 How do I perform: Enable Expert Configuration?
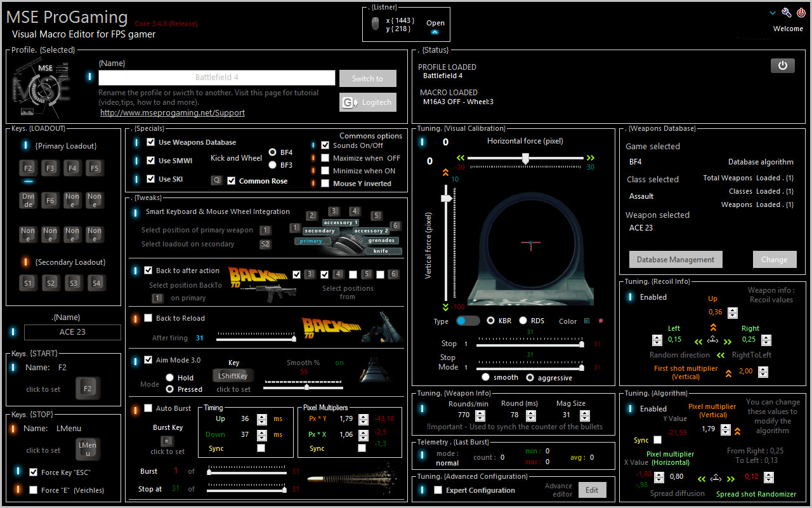(438, 490)
